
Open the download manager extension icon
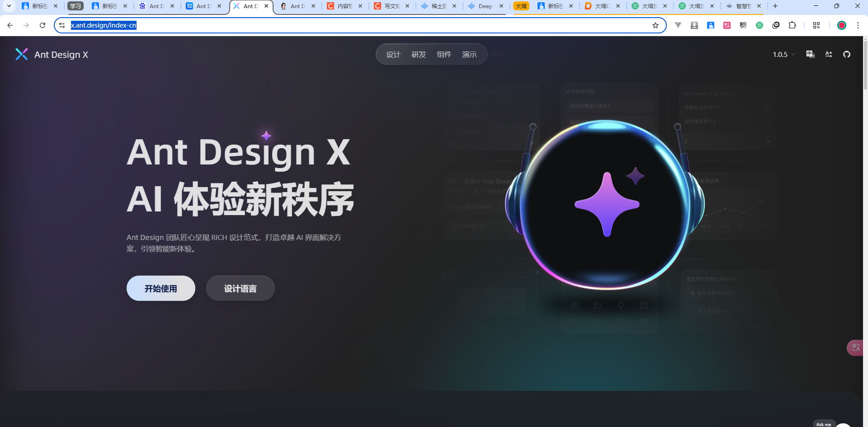tap(694, 25)
